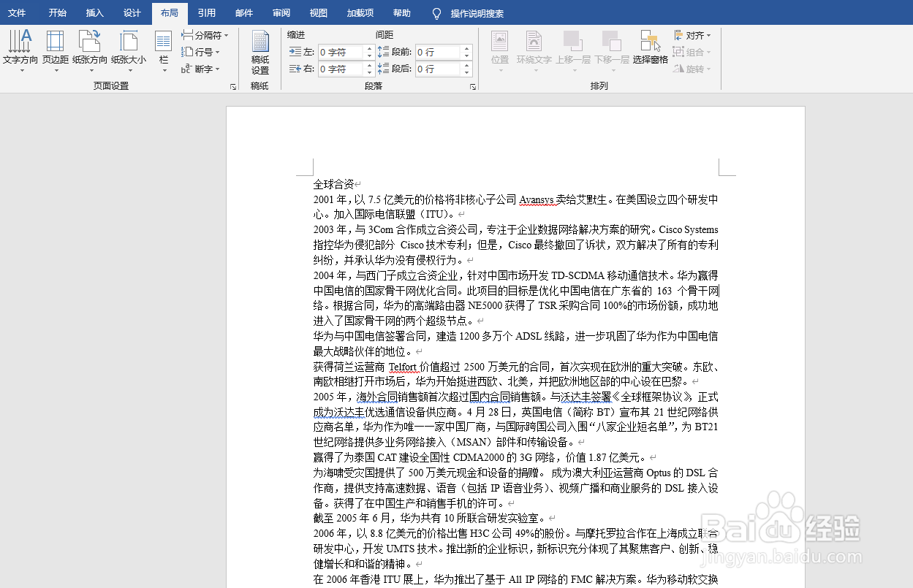Screen dimensions: 913x588
Task: Click the 段前 spacing before field
Action: point(438,52)
